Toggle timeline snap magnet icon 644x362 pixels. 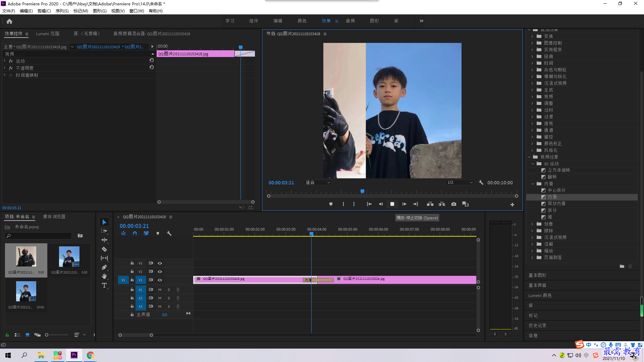[x=135, y=233]
